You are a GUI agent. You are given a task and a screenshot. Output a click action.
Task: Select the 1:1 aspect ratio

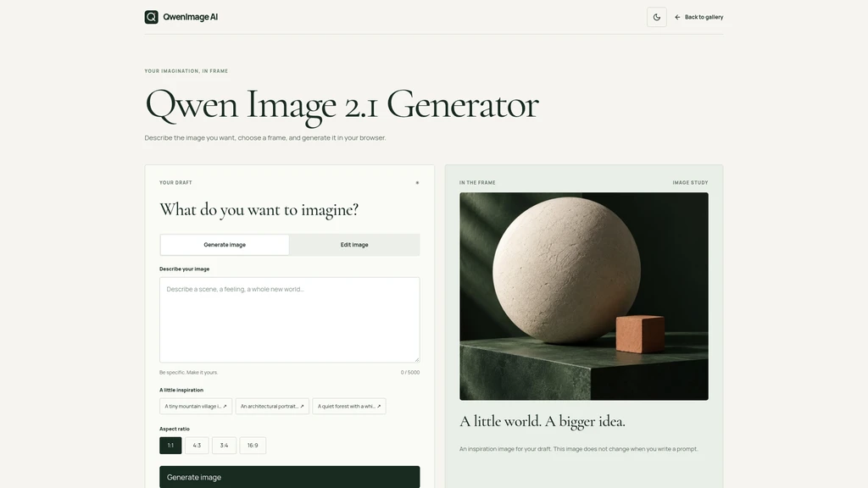[x=170, y=446]
